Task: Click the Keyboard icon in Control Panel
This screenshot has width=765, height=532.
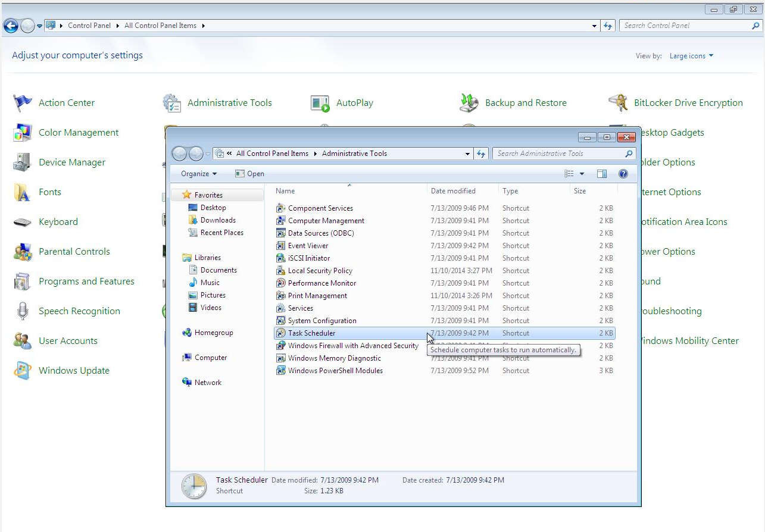Action: [x=23, y=222]
